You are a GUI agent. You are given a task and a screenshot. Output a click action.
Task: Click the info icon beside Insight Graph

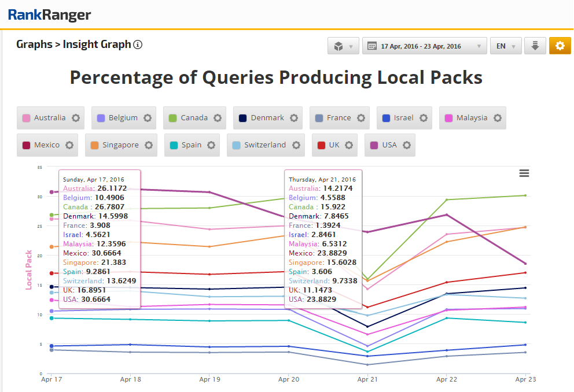[138, 45]
